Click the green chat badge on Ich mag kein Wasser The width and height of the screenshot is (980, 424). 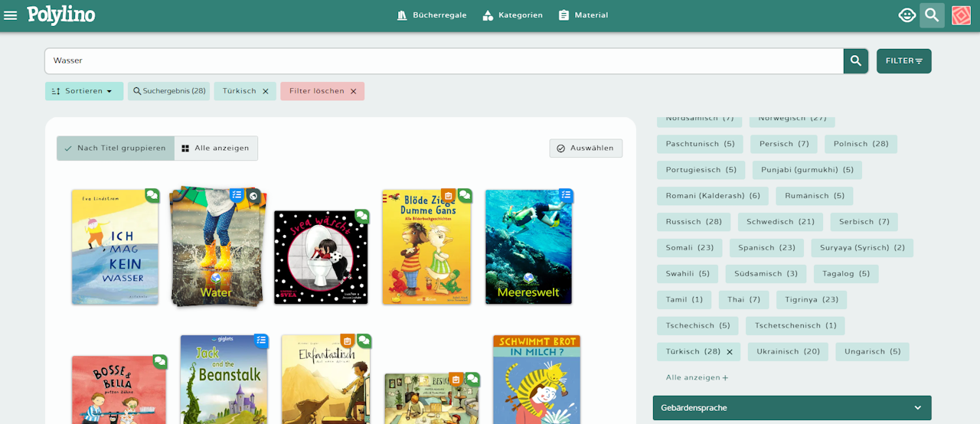pyautogui.click(x=152, y=195)
